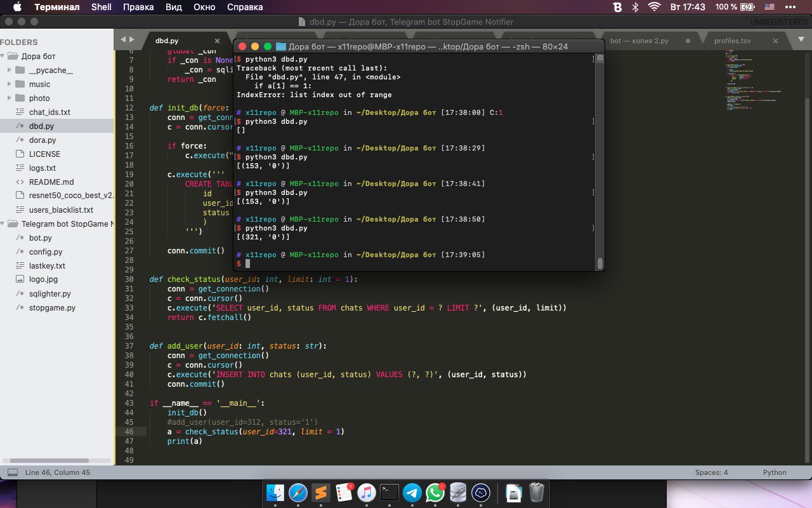
Task: Open the Вид menu
Action: pyautogui.click(x=174, y=7)
